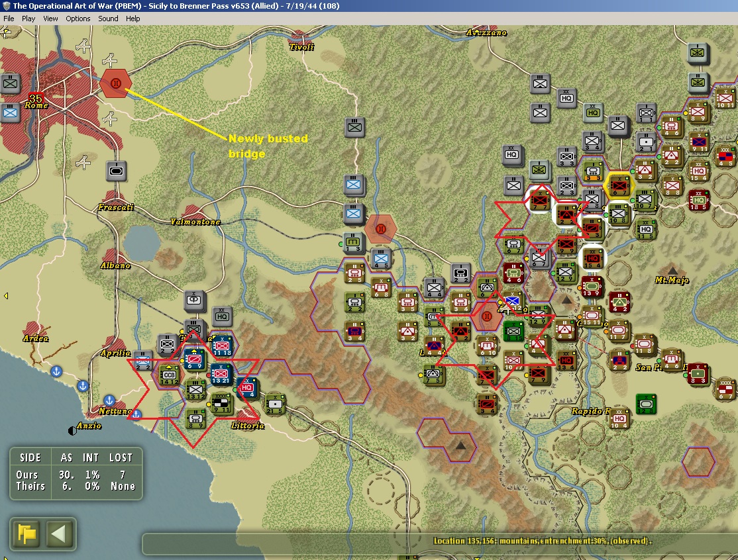The height and width of the screenshot is (560, 738).
Task: Open the Options menu
Action: 78,19
